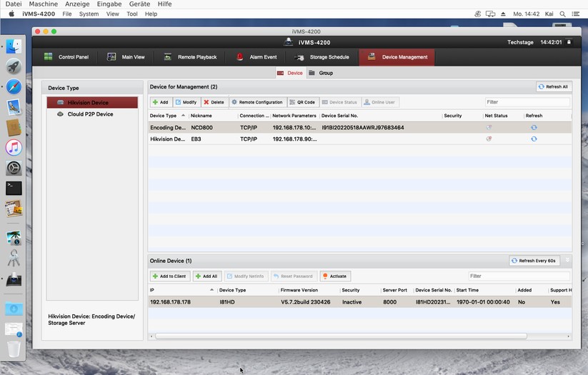Open Remote Configuration for the device
The width and height of the screenshot is (588, 375).
[257, 102]
